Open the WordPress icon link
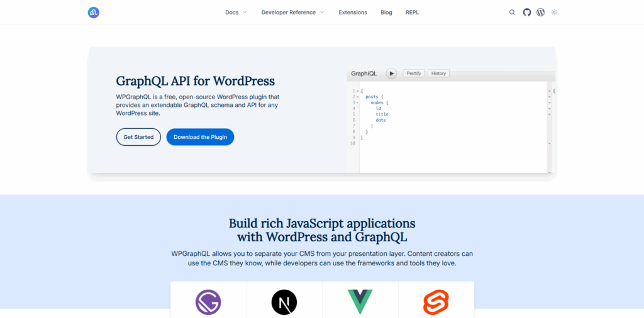This screenshot has width=644, height=318. pos(540,13)
